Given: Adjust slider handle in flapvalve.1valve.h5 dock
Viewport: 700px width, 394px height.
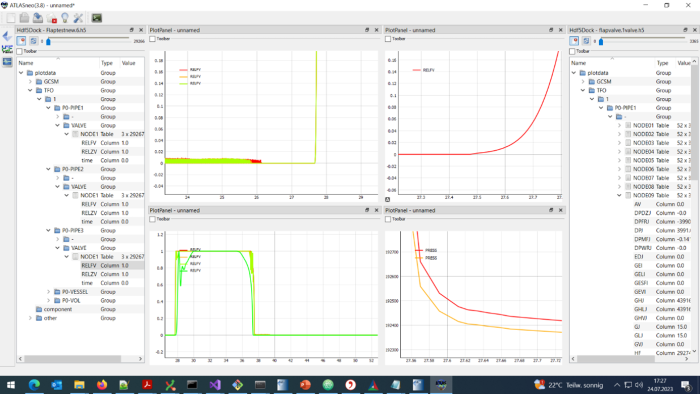Looking at the screenshot, I should point(601,41).
